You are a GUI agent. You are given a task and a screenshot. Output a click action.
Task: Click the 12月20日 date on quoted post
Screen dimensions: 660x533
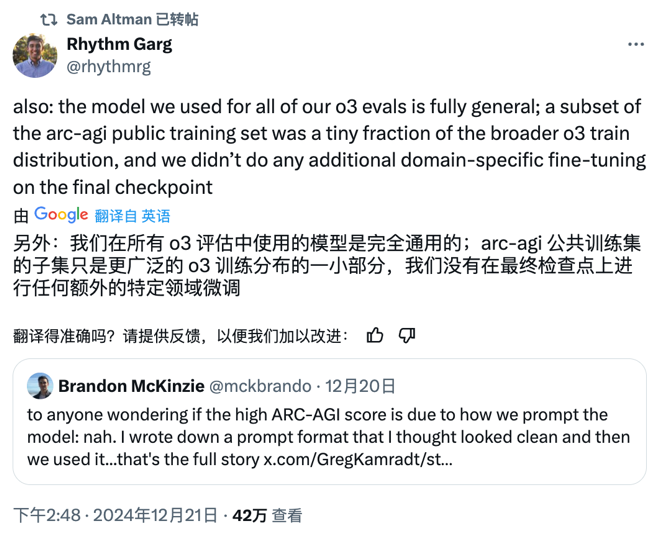coord(363,386)
